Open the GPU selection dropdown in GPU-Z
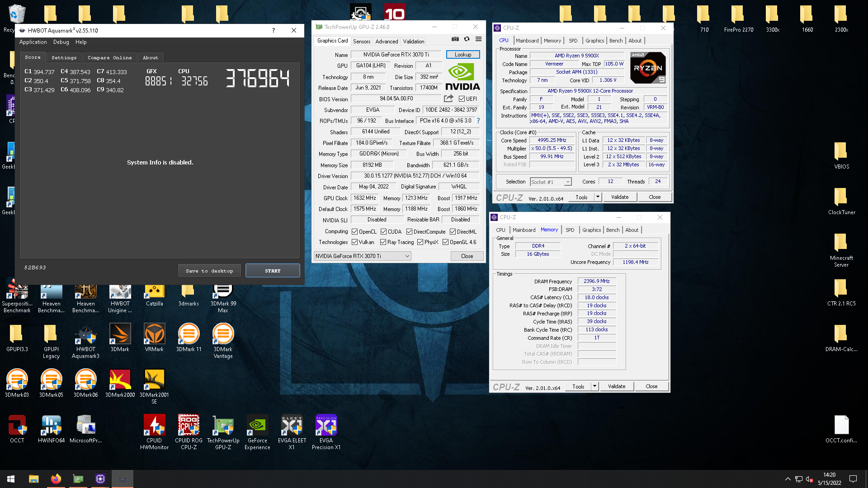Viewport: 868px width, 488px height. click(362, 256)
